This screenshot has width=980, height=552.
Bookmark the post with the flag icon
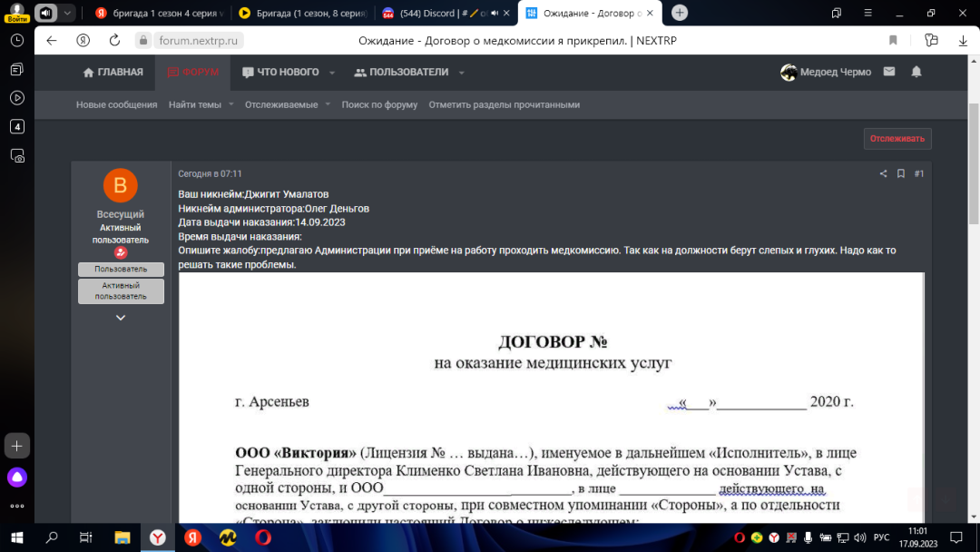(x=899, y=172)
